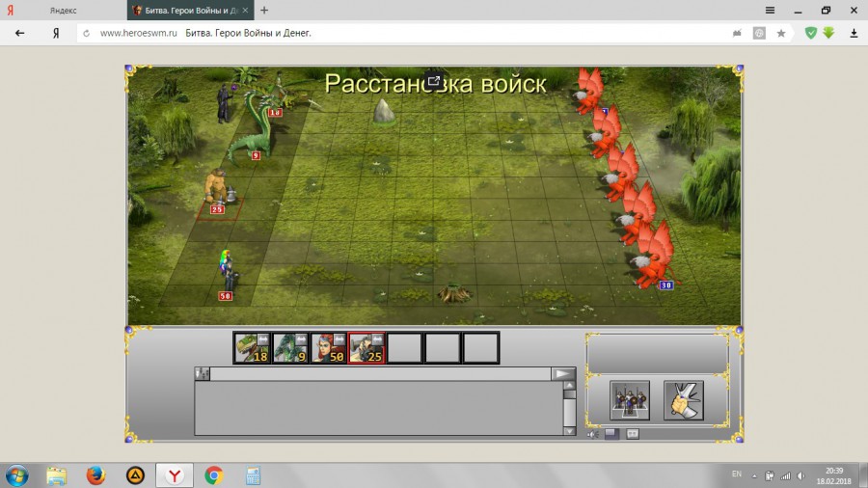Click the network signal tray icon
This screenshot has width=868, height=488.
pyautogui.click(x=785, y=475)
